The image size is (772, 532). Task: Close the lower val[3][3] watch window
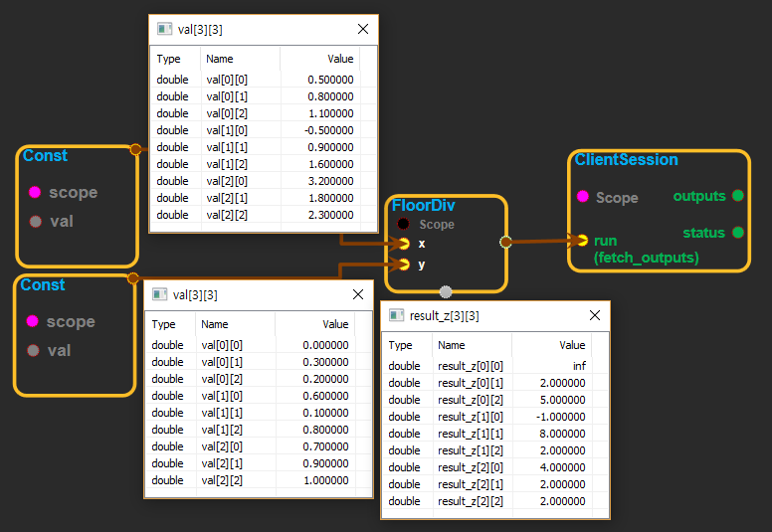click(357, 294)
